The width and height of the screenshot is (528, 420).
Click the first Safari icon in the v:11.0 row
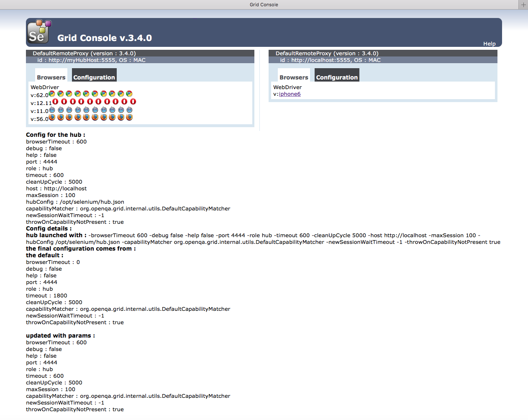point(52,110)
